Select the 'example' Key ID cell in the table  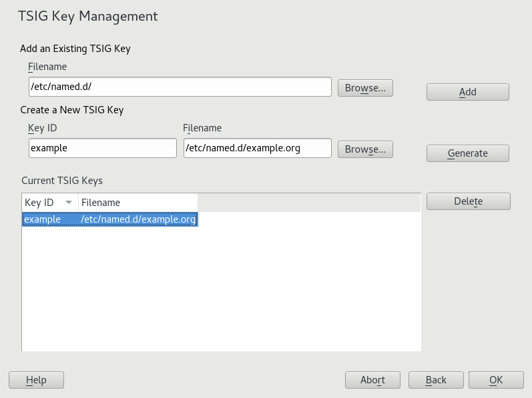[x=43, y=219]
